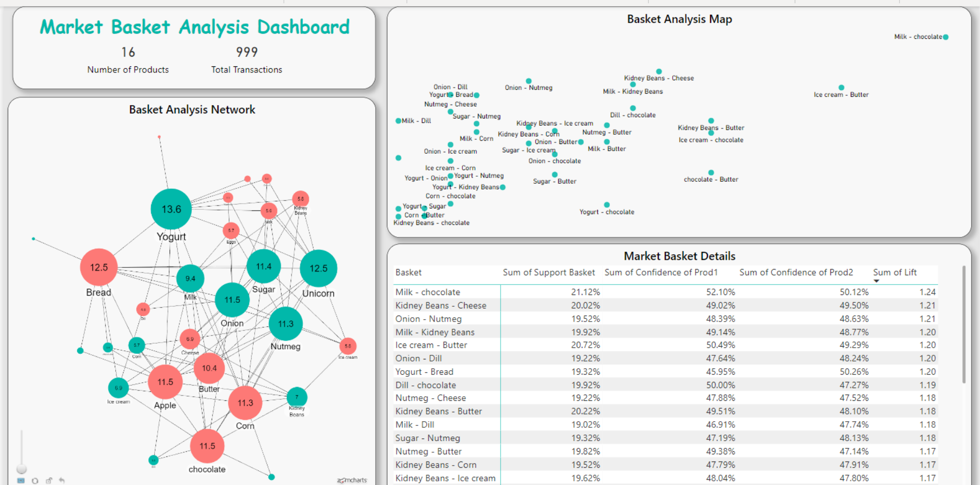Click the sort arrow under Sum of Lift

pos(876,281)
